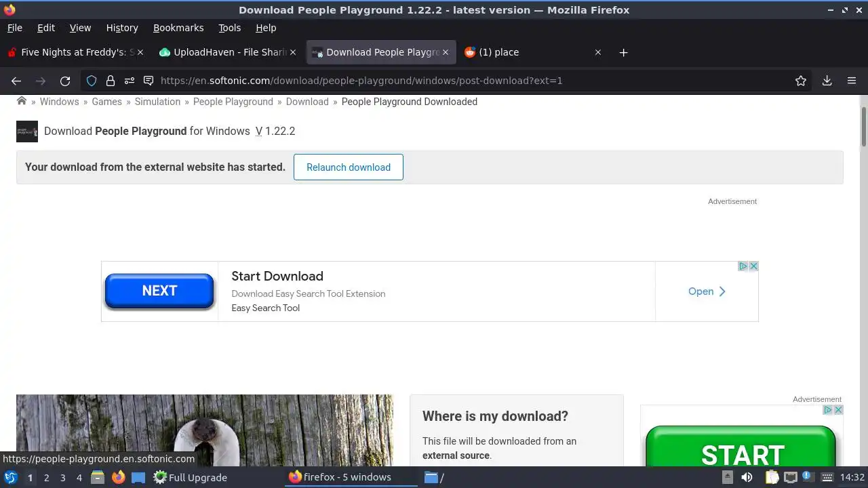Switch to workspace 3

pyautogui.click(x=62, y=477)
